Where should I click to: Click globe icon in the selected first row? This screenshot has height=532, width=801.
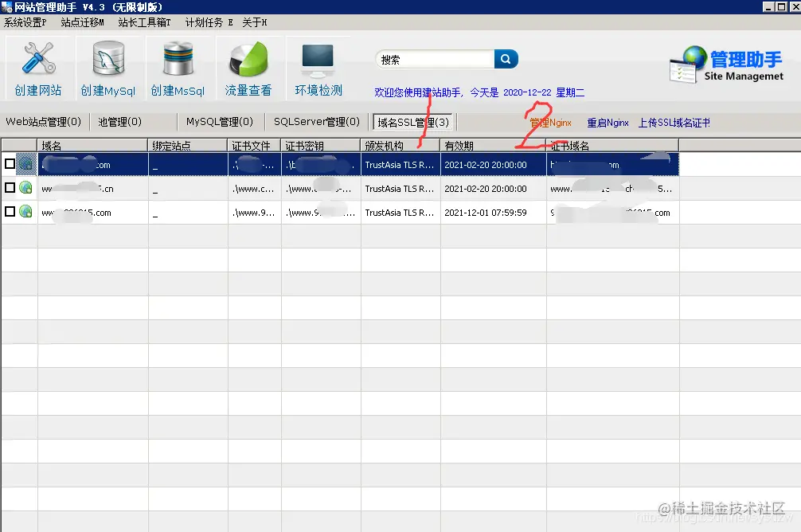[25, 164]
